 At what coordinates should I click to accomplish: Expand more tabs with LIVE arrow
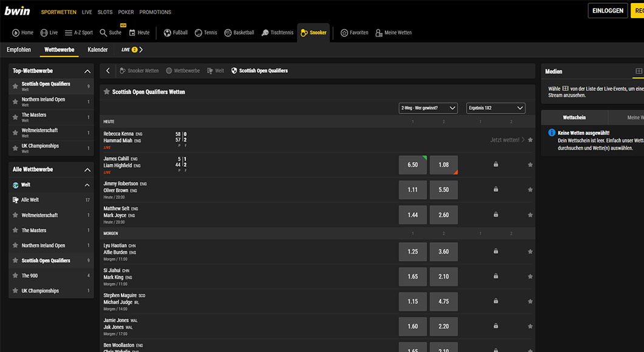pyautogui.click(x=142, y=50)
